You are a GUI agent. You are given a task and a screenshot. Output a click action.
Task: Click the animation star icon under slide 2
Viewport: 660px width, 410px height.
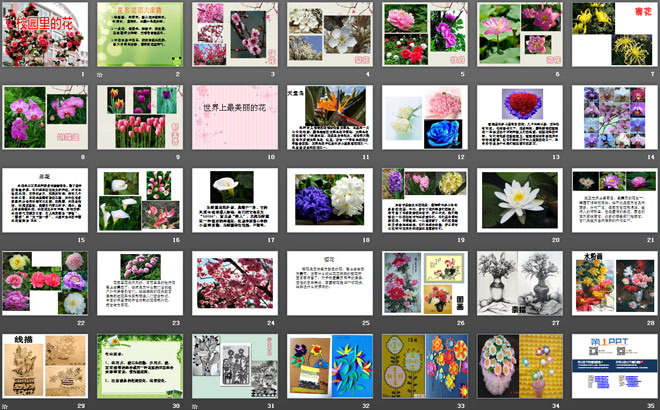tap(100, 75)
